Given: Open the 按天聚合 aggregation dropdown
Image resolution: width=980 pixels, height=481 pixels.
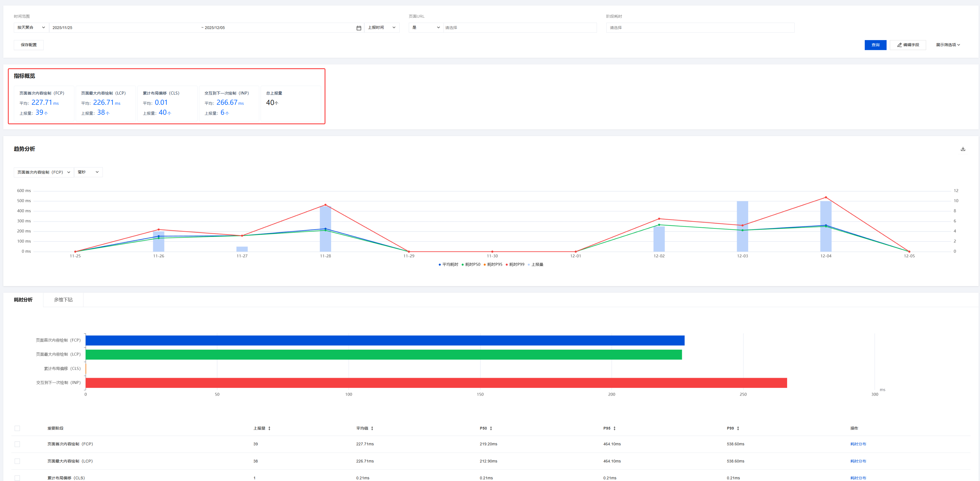Looking at the screenshot, I should [31, 27].
